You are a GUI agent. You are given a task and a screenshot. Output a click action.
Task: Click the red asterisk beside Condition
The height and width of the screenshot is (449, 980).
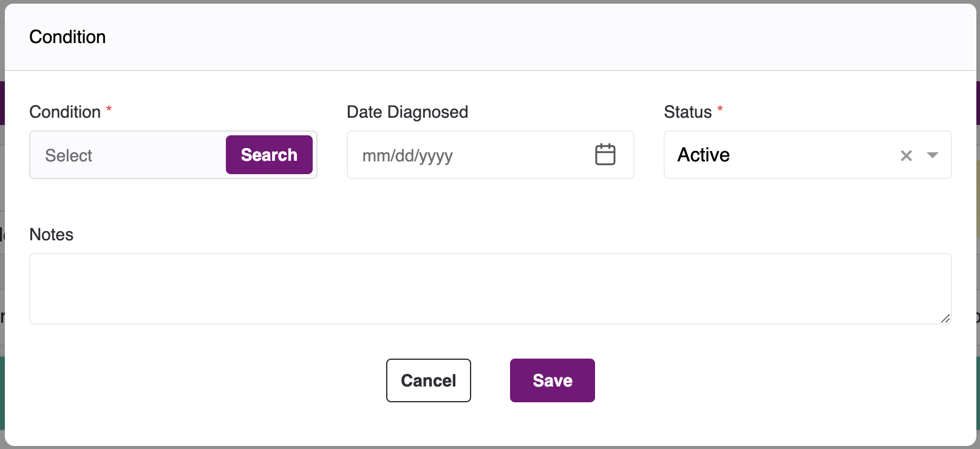(x=109, y=110)
